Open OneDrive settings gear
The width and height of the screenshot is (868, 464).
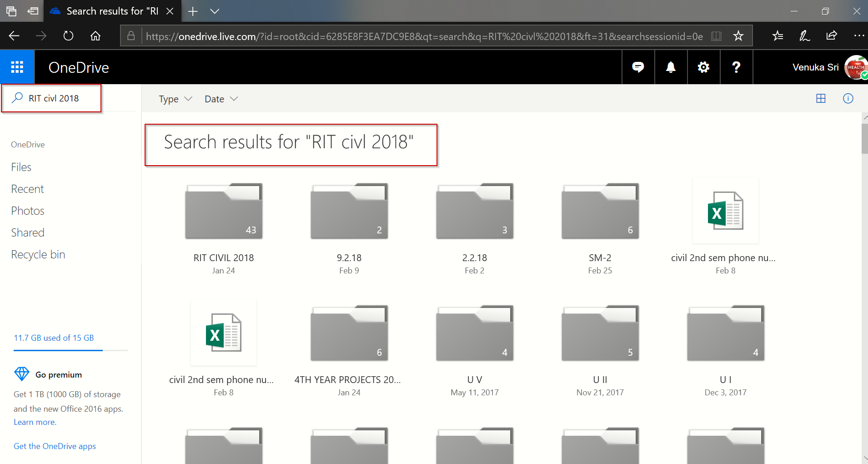point(703,67)
